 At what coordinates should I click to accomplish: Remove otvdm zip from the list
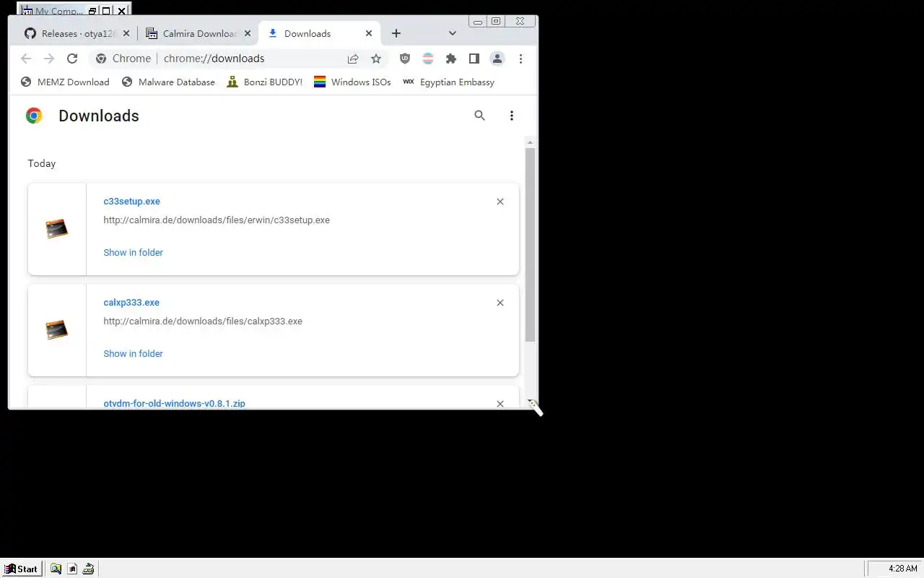click(x=500, y=404)
